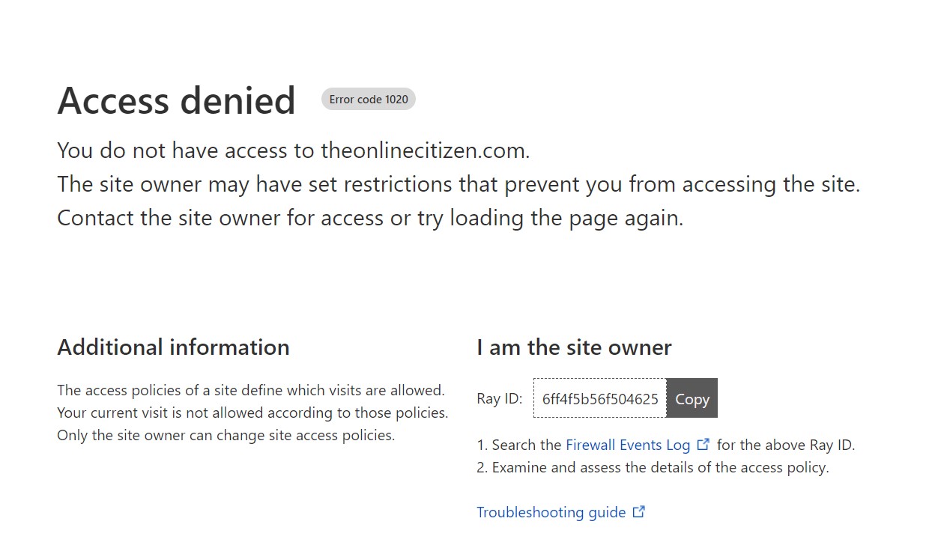Click the Error code 1020 badge

coord(369,99)
